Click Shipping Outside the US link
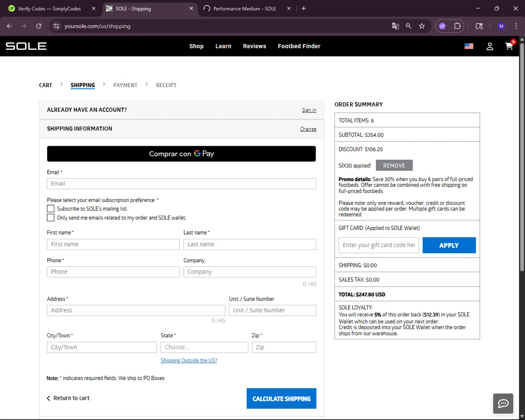The height and width of the screenshot is (420, 525). [189, 360]
